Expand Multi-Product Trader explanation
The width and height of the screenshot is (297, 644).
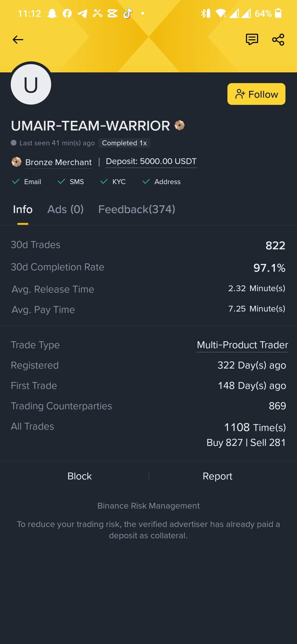point(242,345)
